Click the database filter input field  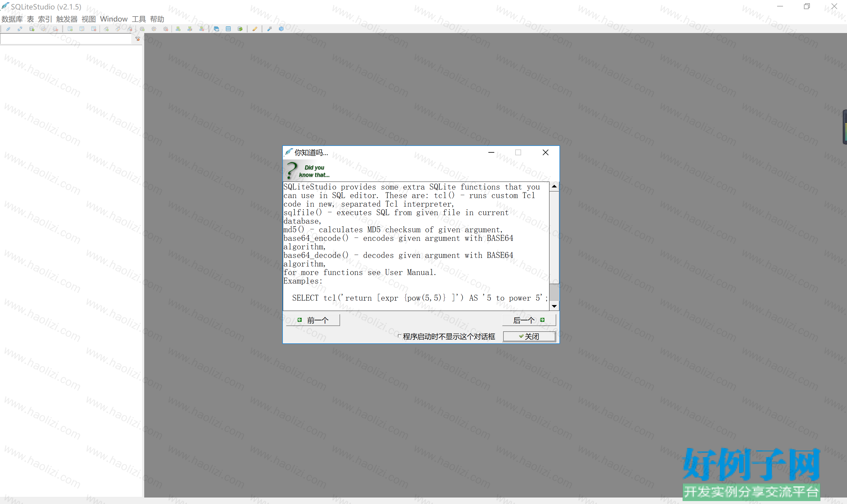66,39
